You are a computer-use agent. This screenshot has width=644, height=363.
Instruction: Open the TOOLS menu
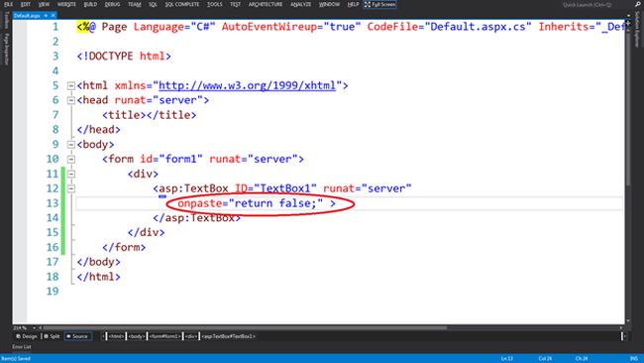(214, 4)
